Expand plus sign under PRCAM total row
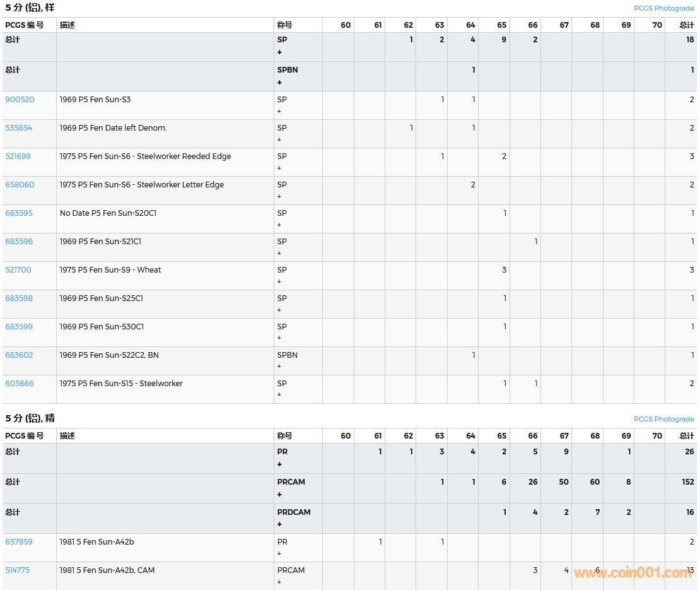The height and width of the screenshot is (590, 700). click(279, 495)
